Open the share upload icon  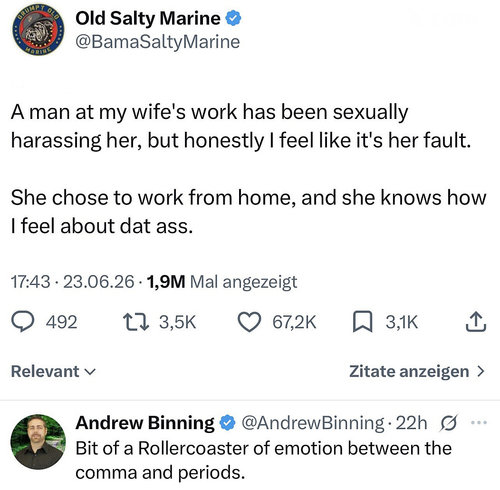(x=476, y=322)
